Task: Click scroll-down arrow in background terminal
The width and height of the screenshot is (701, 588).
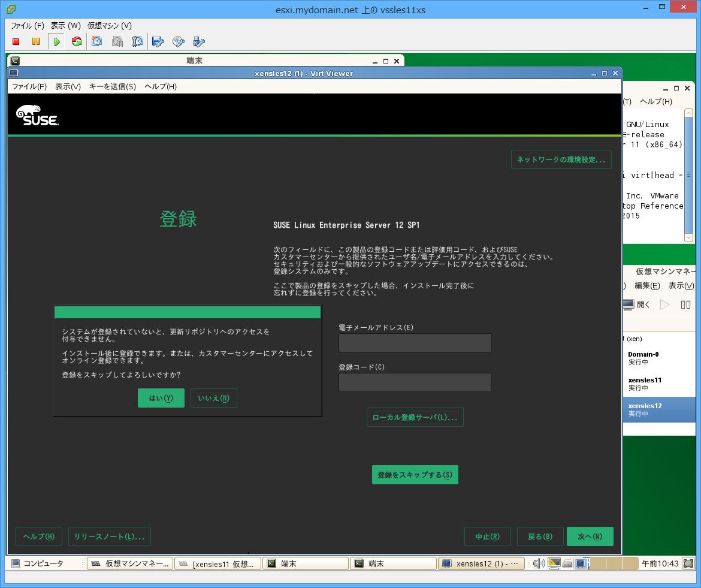Action: [688, 239]
